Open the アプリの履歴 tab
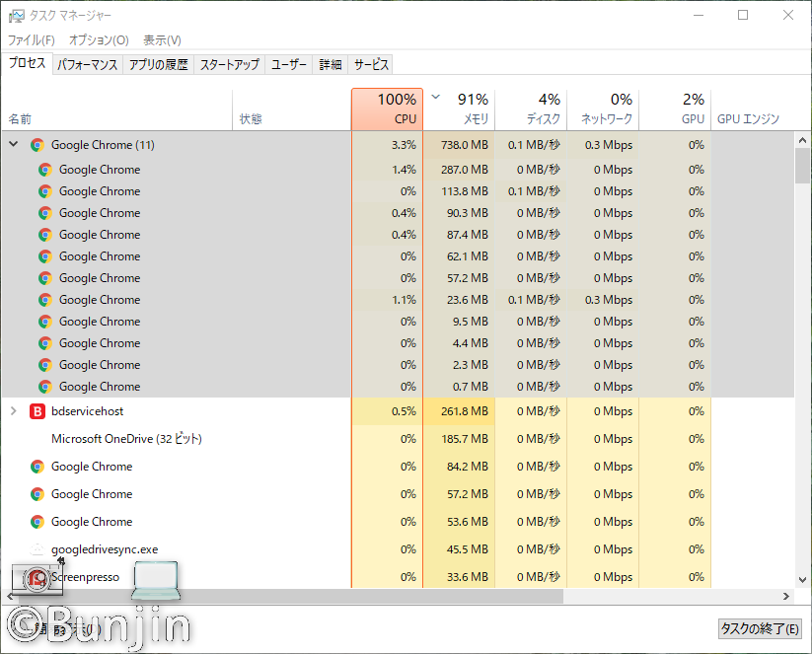 coord(159,65)
